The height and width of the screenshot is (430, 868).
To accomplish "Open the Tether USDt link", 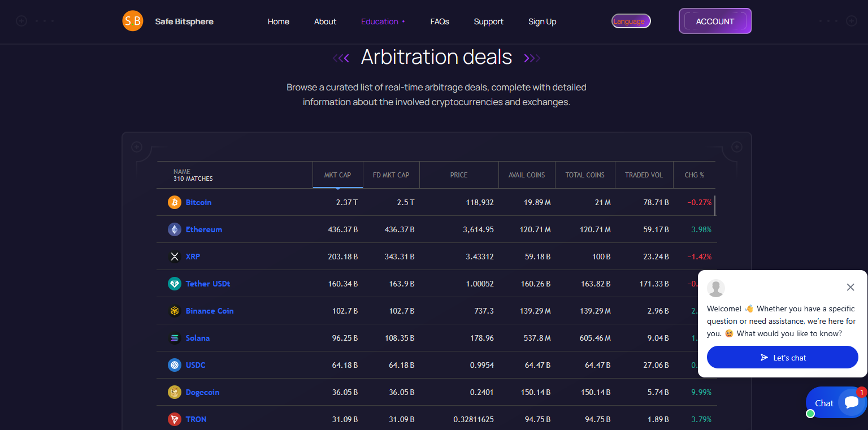I will [208, 284].
